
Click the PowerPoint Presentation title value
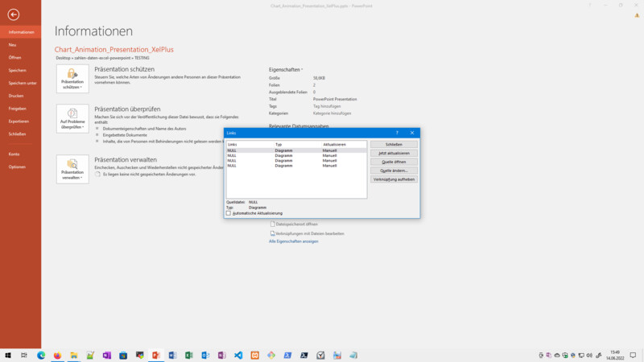[335, 99]
